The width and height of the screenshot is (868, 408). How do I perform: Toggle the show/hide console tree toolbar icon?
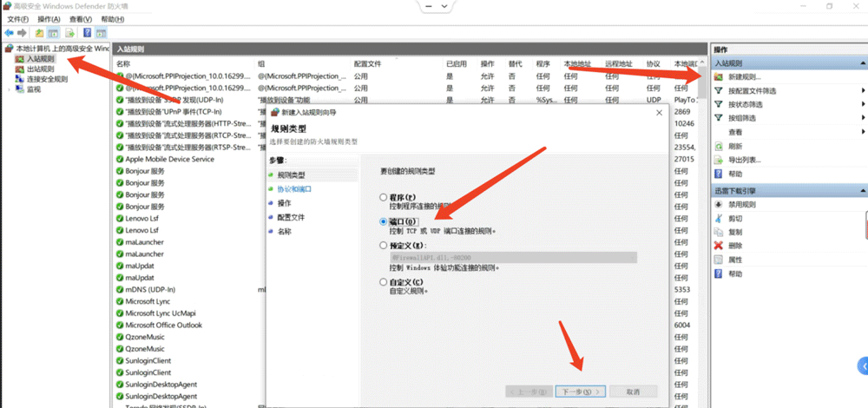pos(53,33)
